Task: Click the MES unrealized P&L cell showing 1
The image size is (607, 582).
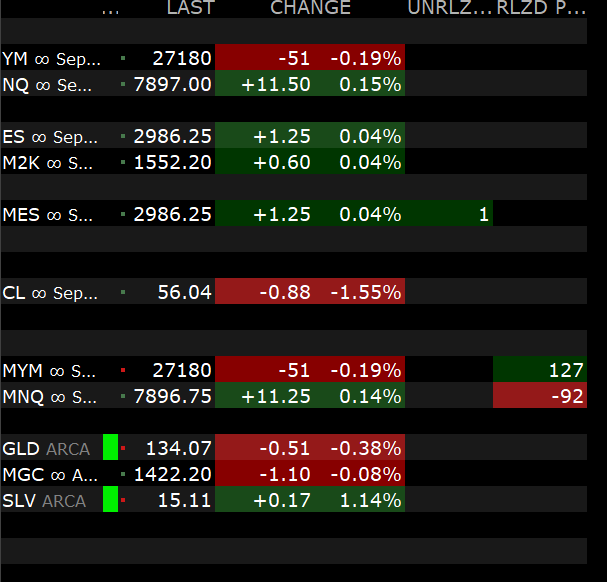Action: [x=449, y=213]
